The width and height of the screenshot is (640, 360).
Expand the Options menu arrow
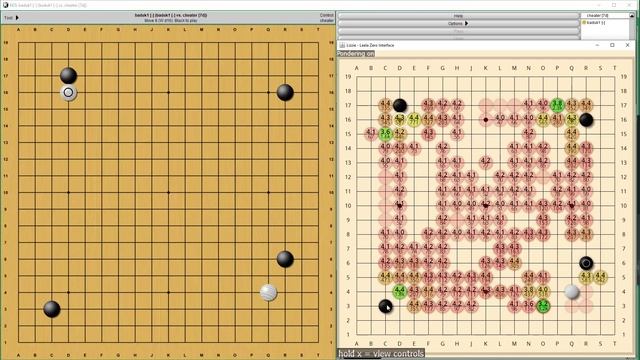466,23
